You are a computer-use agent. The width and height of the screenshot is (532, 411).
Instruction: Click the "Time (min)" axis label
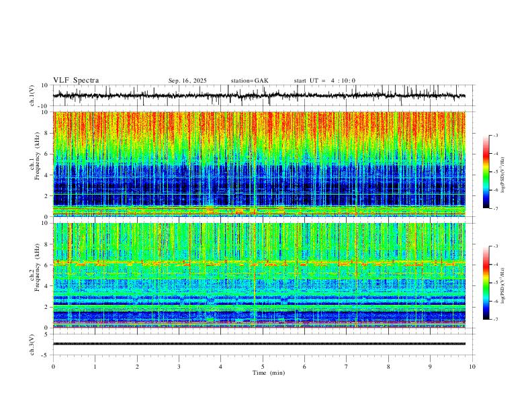(269, 373)
